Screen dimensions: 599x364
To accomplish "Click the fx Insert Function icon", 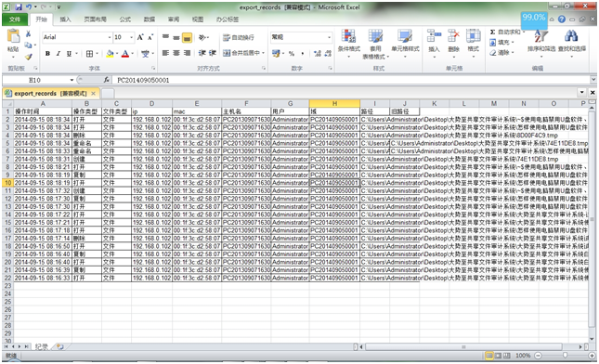I will (107, 80).
